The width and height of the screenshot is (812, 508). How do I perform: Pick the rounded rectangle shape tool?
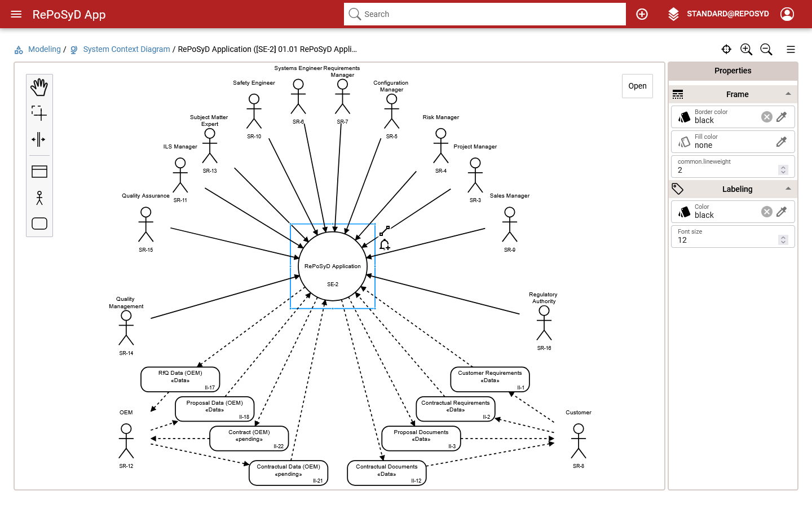click(39, 224)
